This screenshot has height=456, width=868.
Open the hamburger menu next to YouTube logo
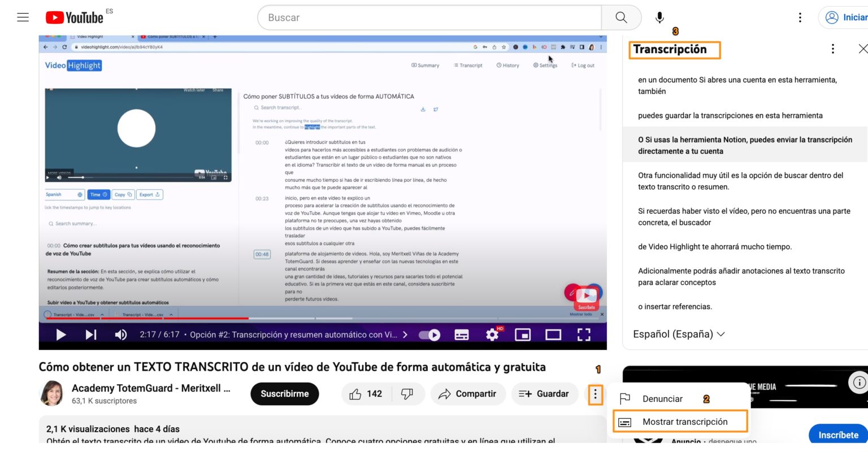(x=23, y=17)
